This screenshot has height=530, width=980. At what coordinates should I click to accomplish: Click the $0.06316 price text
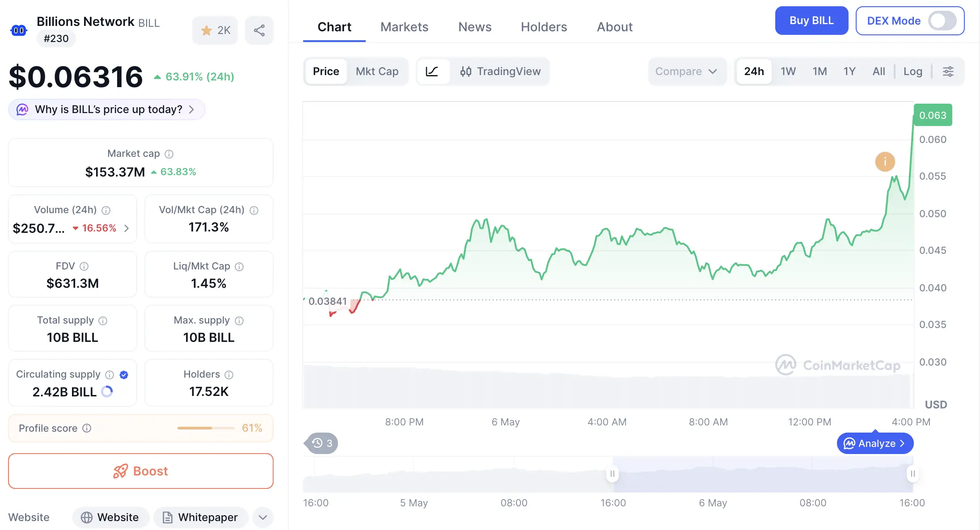(76, 76)
